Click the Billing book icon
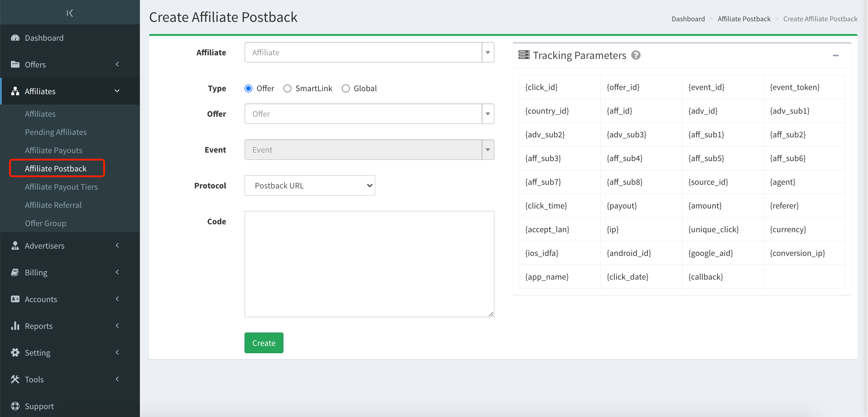Screen dimensions: 868x417 (x=15, y=272)
